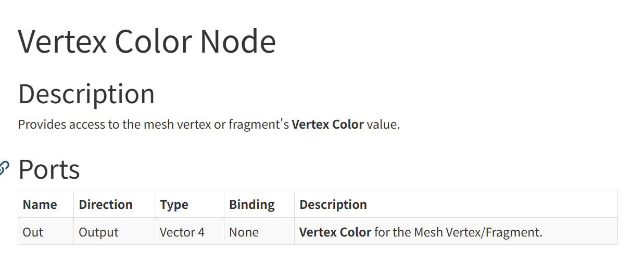
Task: Select the Name column header
Action: point(40,205)
